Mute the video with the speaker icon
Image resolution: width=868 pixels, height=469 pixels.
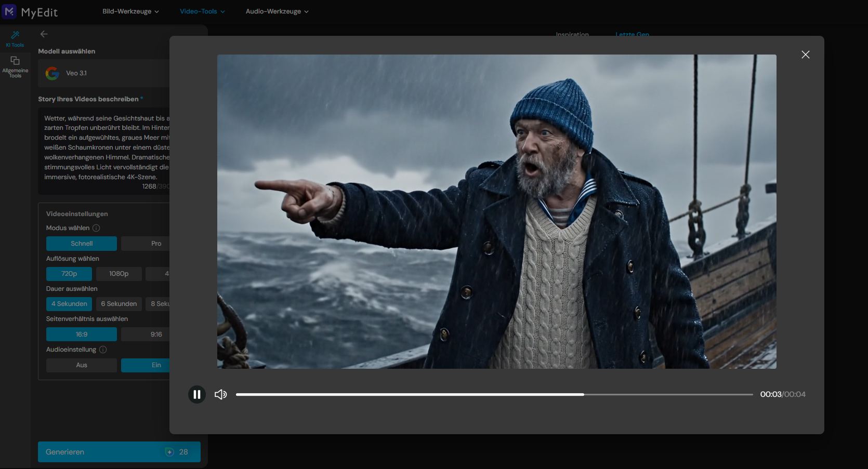221,394
